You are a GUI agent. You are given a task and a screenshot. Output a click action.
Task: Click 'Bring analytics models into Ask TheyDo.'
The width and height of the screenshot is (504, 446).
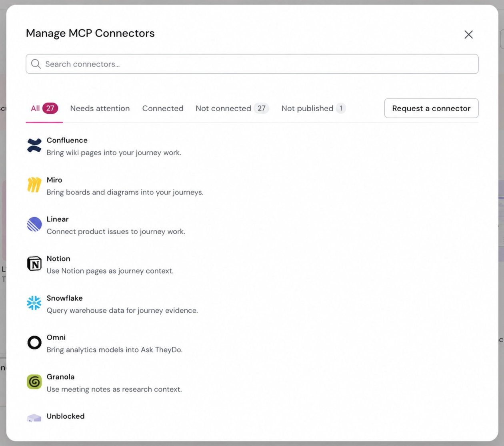coord(115,350)
